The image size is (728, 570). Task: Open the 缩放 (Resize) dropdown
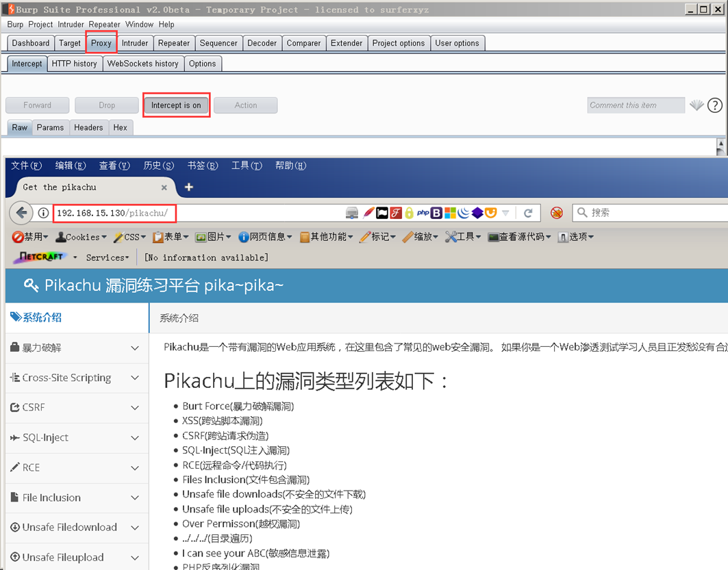(421, 237)
